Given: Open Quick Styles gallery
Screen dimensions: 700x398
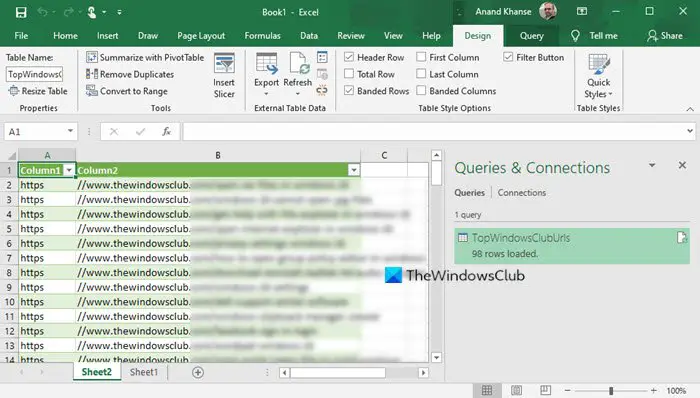Looking at the screenshot, I should [598, 75].
